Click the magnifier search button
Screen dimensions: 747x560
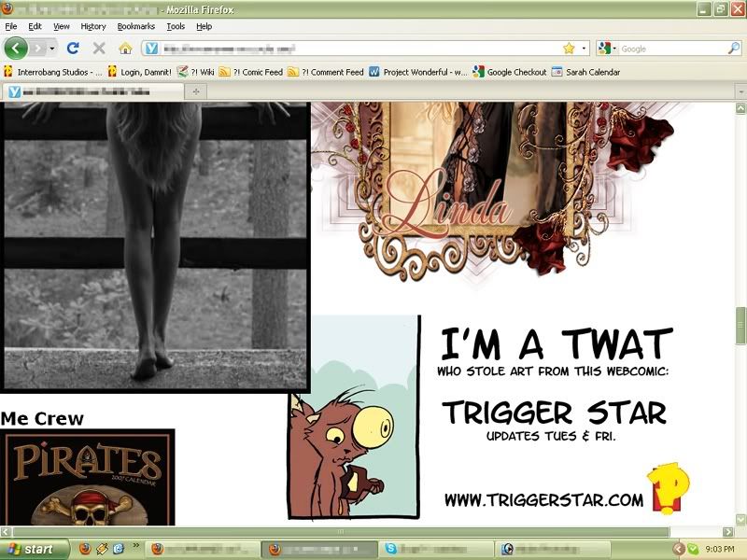pyautogui.click(x=734, y=49)
